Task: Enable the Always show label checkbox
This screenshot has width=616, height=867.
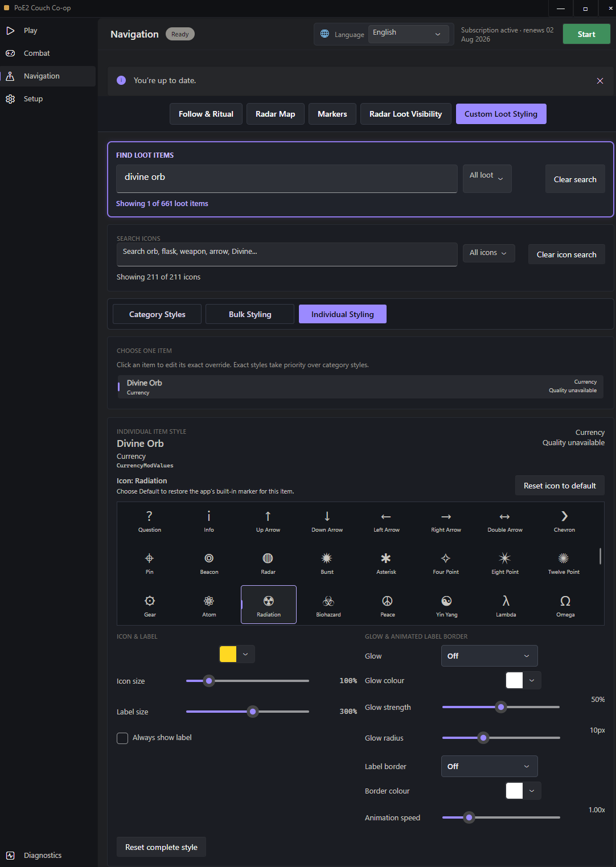Action: pos(122,738)
